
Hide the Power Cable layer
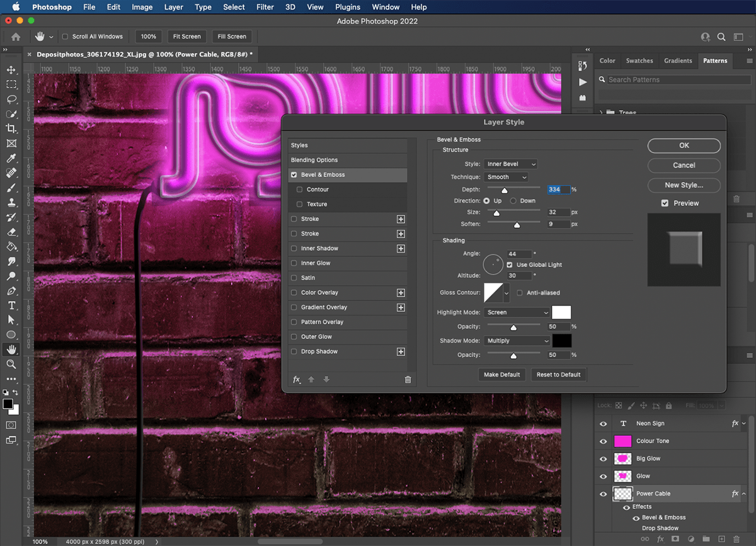point(603,494)
